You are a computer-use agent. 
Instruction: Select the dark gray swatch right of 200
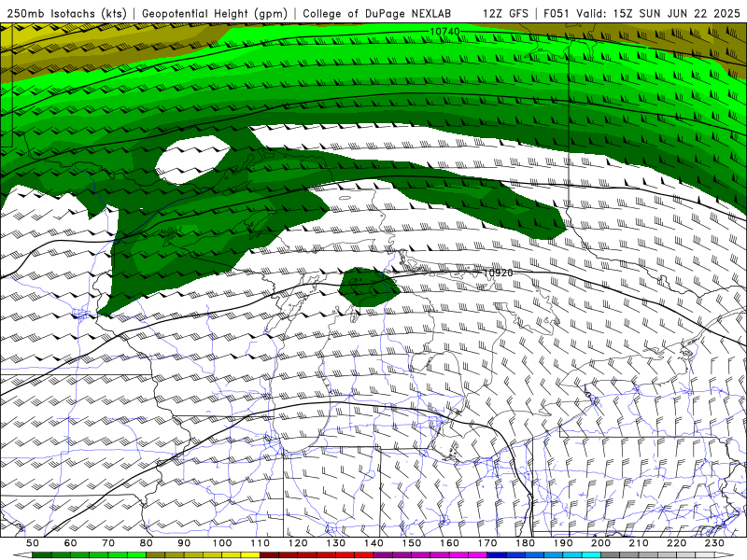click(x=611, y=555)
